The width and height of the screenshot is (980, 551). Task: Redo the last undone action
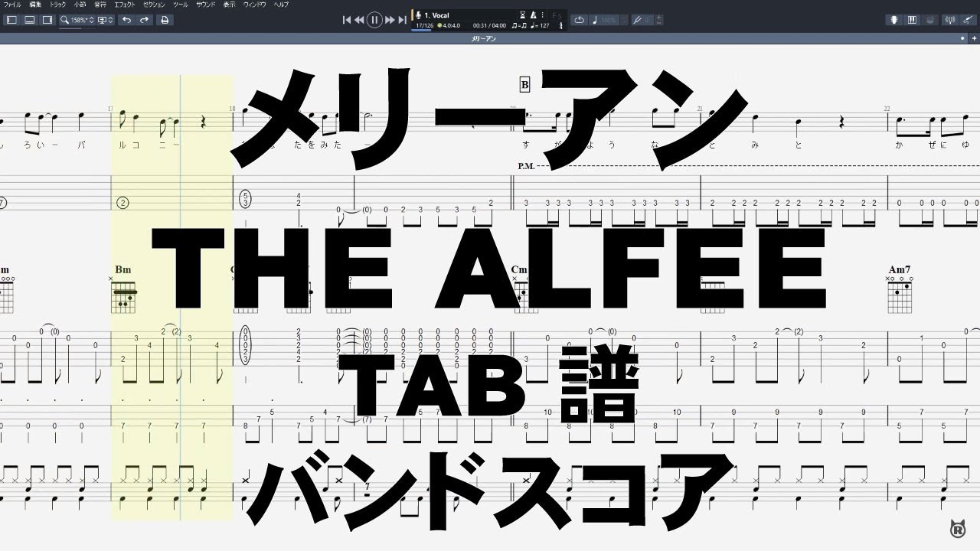tap(144, 20)
